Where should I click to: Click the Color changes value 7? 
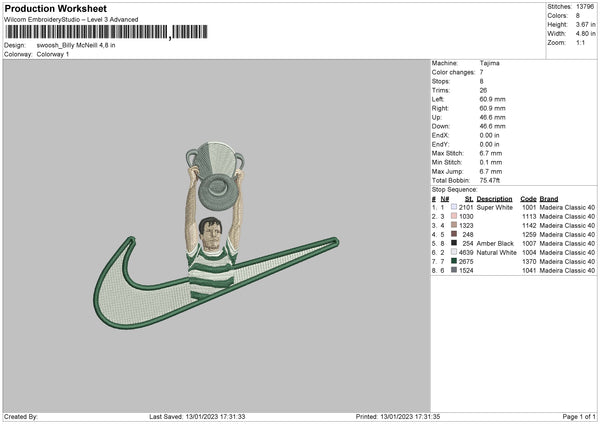[481, 72]
